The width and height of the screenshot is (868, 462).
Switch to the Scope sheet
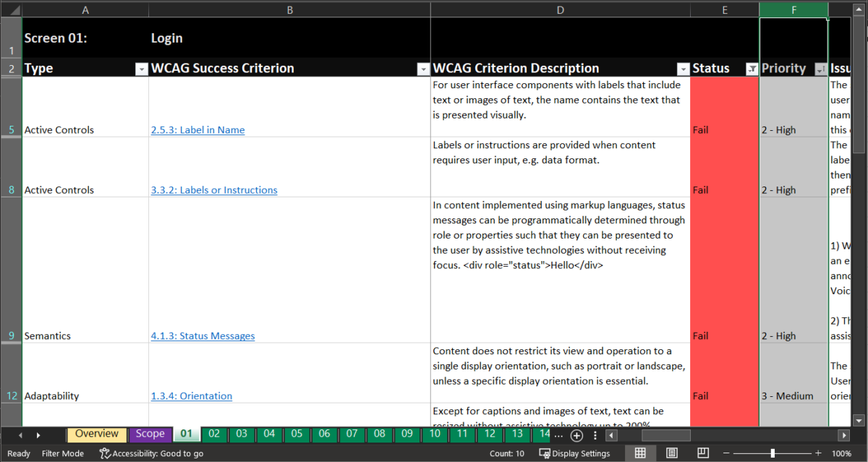point(150,435)
